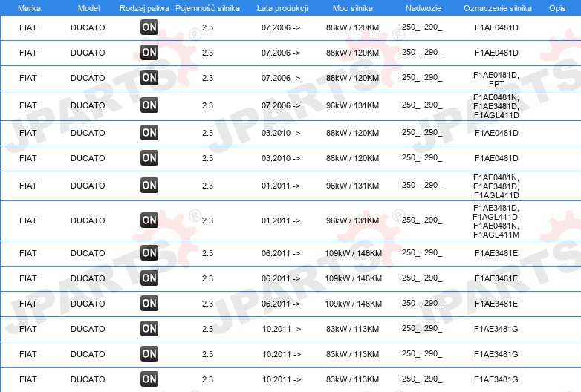Click the ON icon for 96kW 07.2006 row
581x392 pixels.
click(149, 105)
